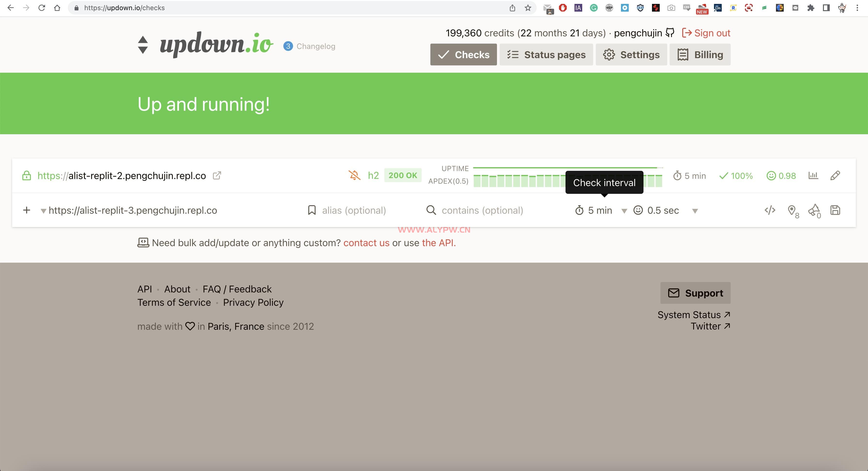This screenshot has height=471, width=868.
Task: Save the new check with disk icon
Action: [x=835, y=210]
